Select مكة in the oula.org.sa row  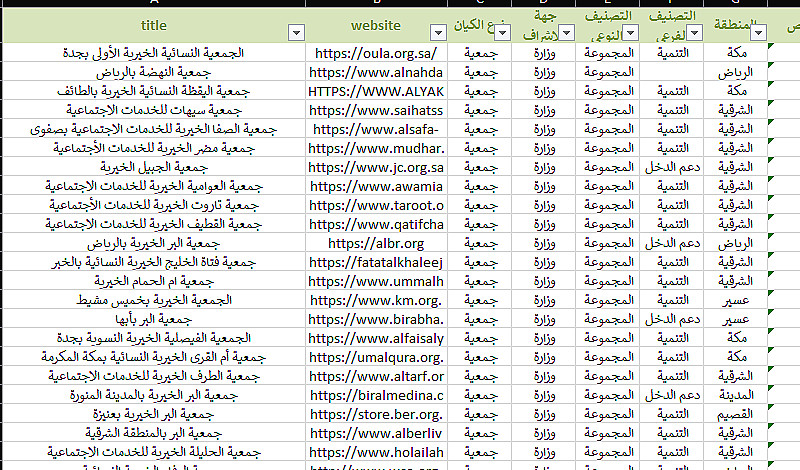736,53
